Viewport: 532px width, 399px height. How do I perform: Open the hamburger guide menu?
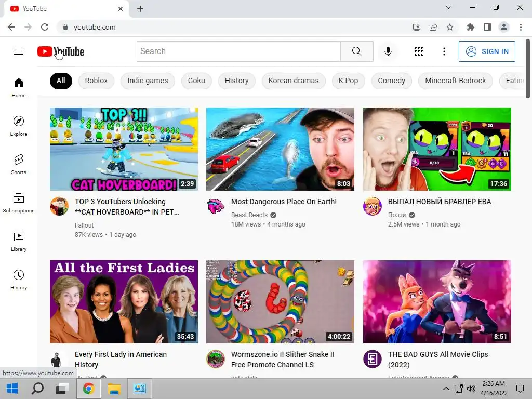19,51
